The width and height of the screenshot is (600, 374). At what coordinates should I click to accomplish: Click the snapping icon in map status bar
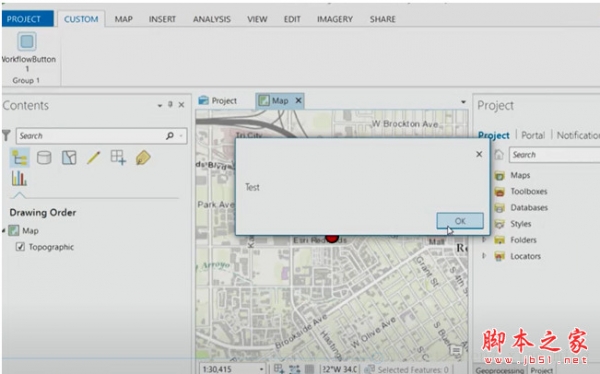(295, 369)
